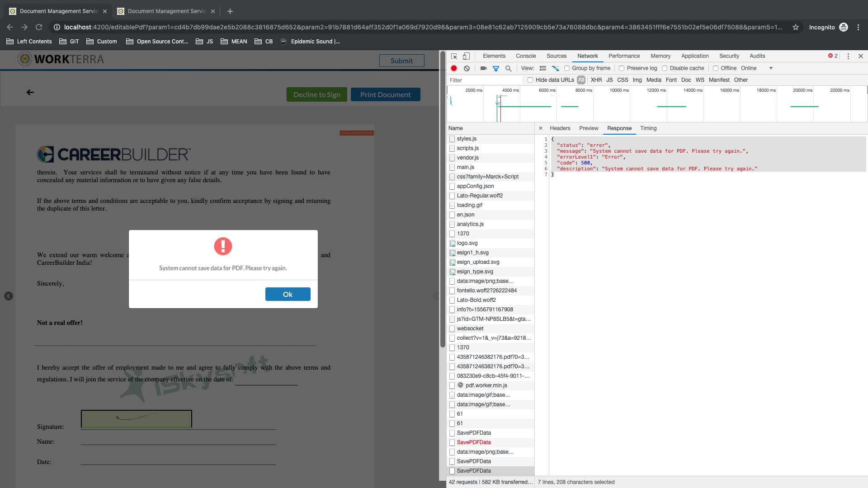
Task: Open the Sources panel
Action: (557, 56)
